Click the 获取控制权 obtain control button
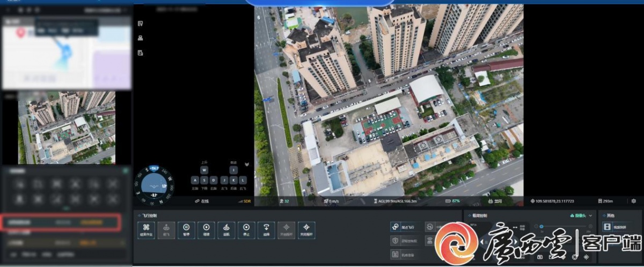This screenshot has width=644, height=267. click(405, 241)
